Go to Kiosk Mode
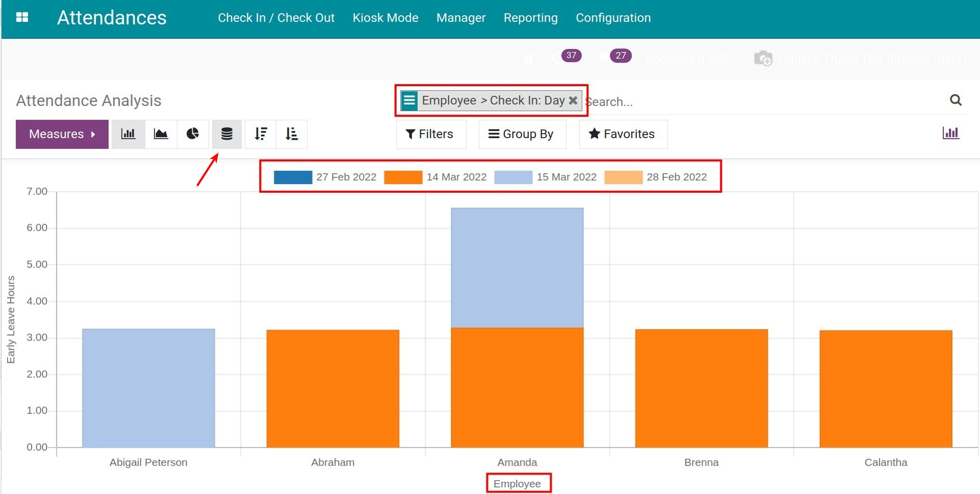This screenshot has height=494, width=980. (385, 18)
